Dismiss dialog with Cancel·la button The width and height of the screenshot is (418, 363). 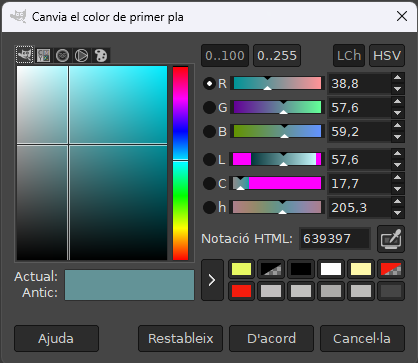[362, 339]
